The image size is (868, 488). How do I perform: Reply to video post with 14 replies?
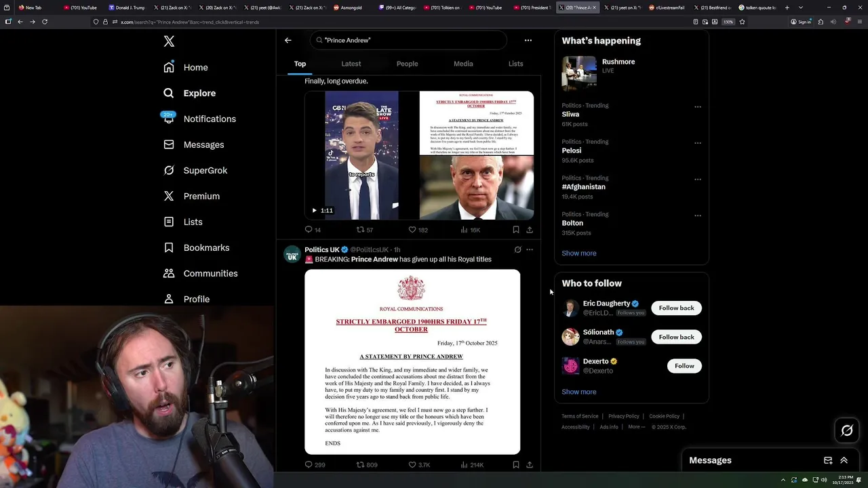click(313, 230)
